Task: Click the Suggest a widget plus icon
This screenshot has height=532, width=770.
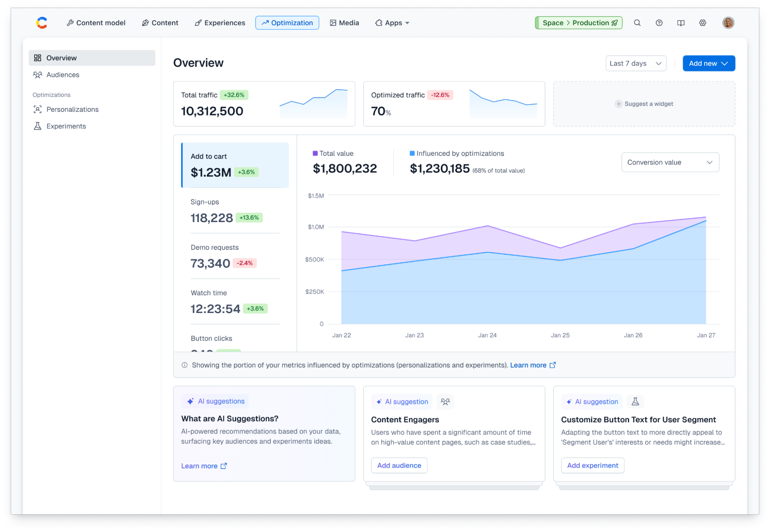Action: [x=618, y=104]
